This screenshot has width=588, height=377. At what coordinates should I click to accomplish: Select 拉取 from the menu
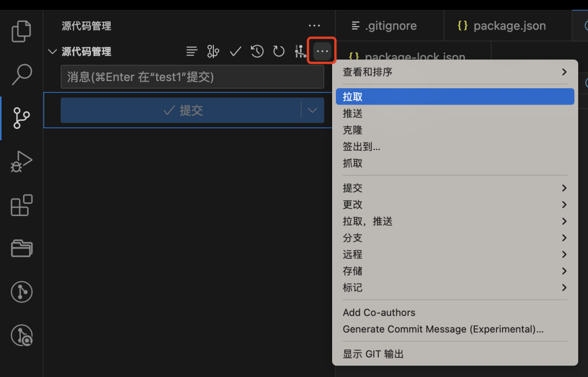point(455,96)
